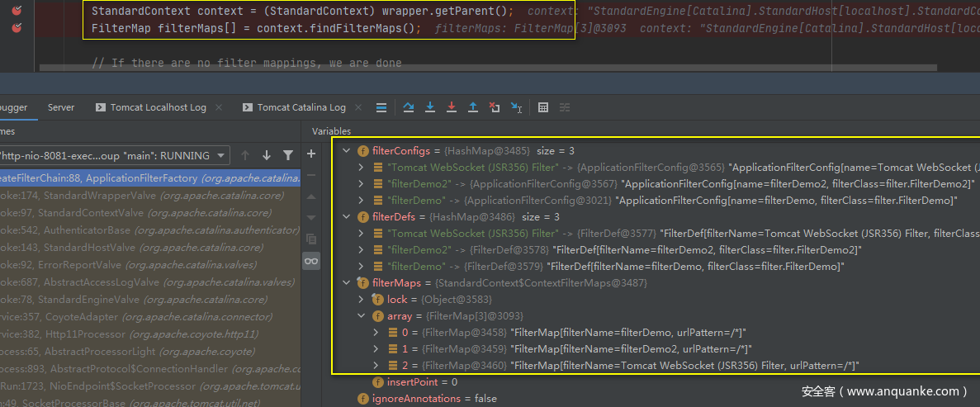
Task: Click the Step Out debugger icon
Action: pos(473,107)
